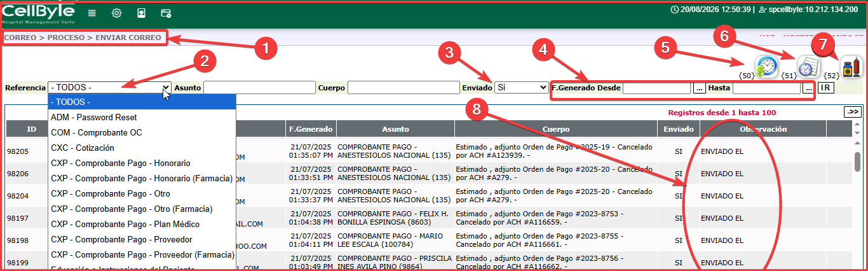This screenshot has width=868, height=271.
Task: Click the card/window icon in header
Action: 166,13
